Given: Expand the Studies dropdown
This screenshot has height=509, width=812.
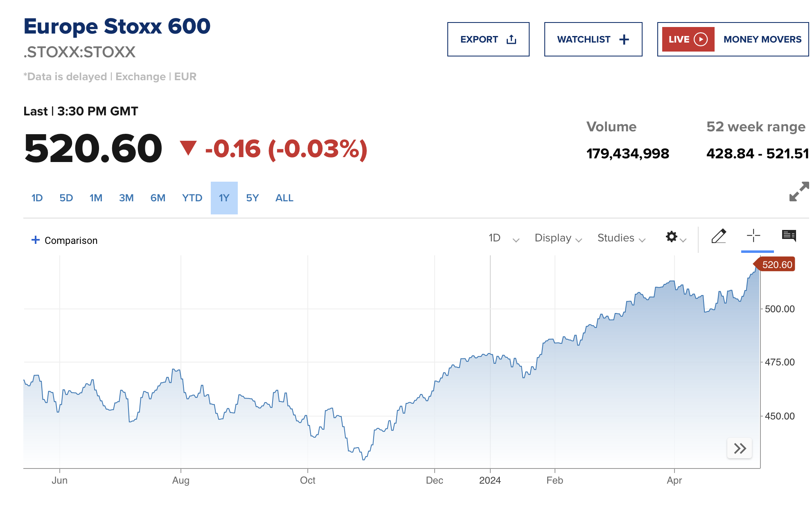Looking at the screenshot, I should point(621,238).
